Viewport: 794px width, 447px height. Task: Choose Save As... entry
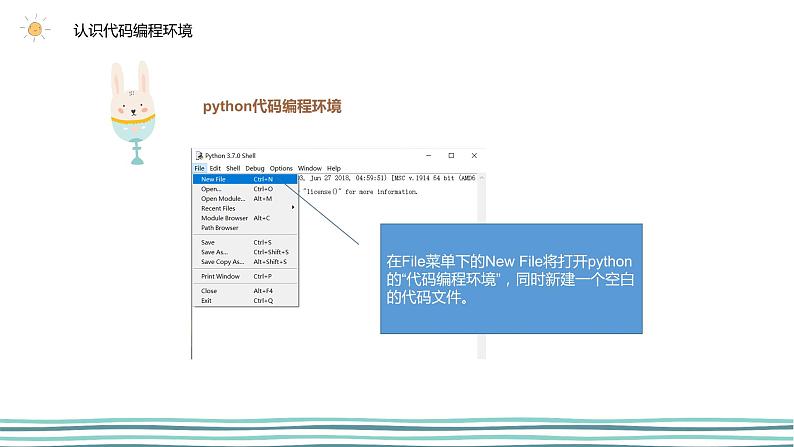point(245,252)
